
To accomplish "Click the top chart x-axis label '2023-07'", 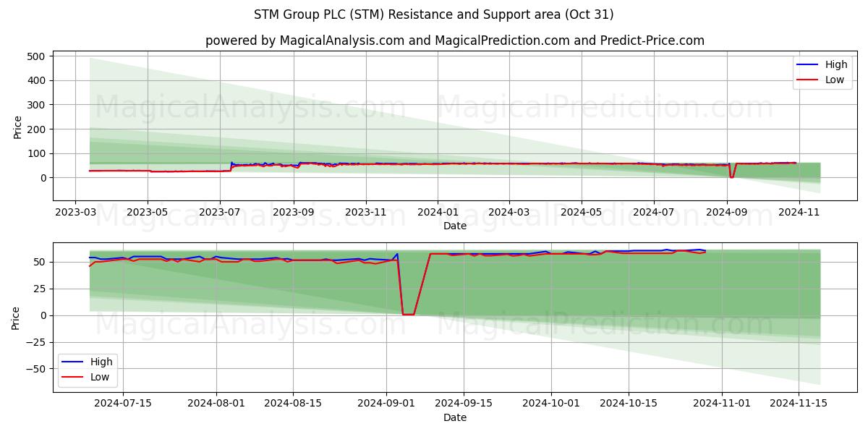I will coord(220,213).
